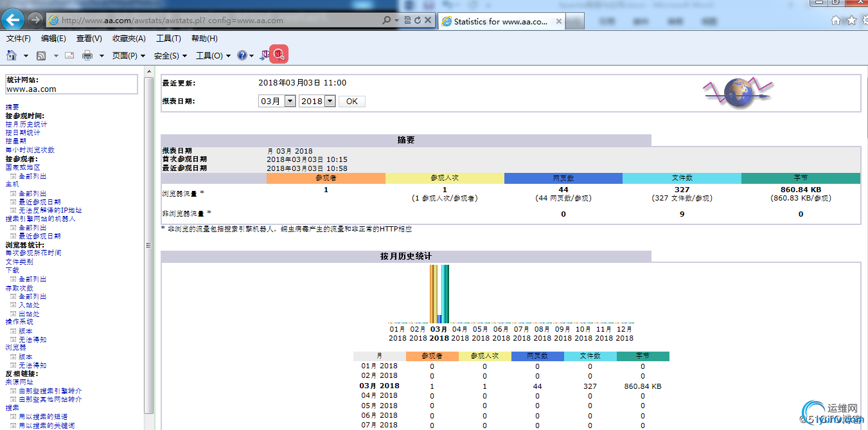Image resolution: width=868 pixels, height=430 pixels.
Task: Open the 操作系统 sidebar link
Action: pyautogui.click(x=19, y=321)
